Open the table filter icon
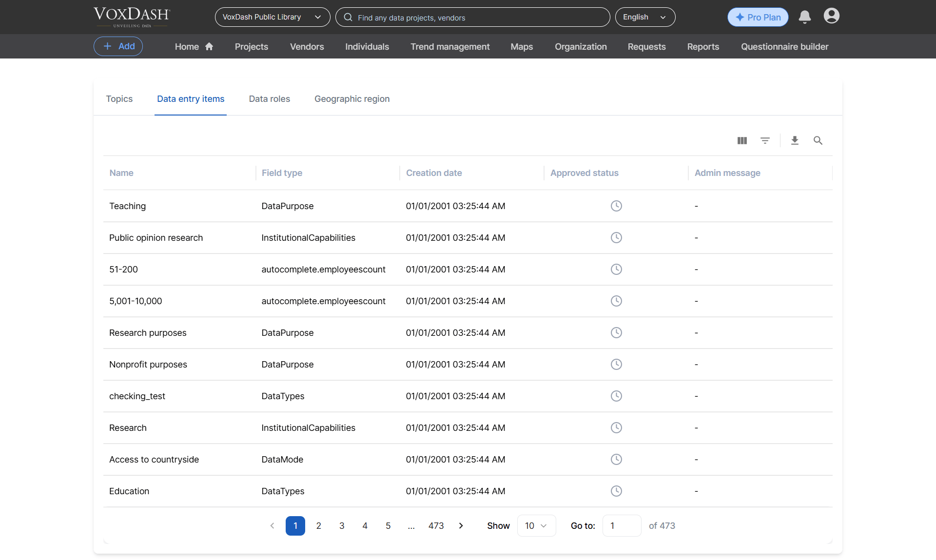Screen dimensions: 936x560 point(765,141)
